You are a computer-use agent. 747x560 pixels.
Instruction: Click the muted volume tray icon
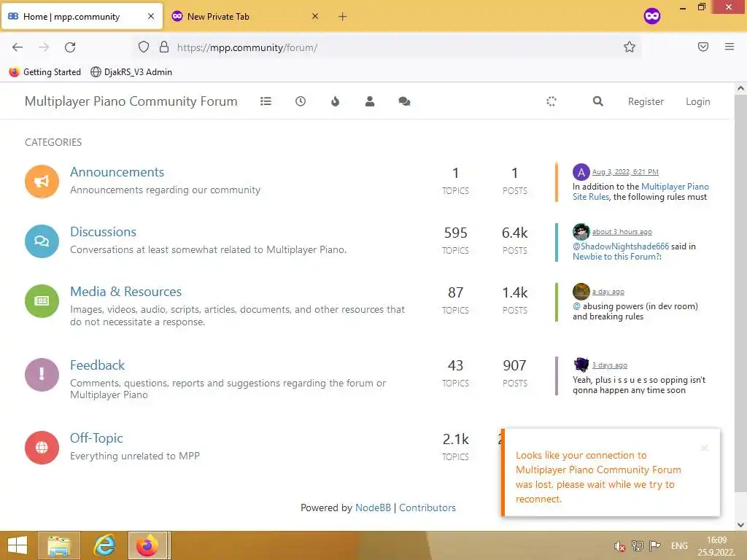(619, 546)
